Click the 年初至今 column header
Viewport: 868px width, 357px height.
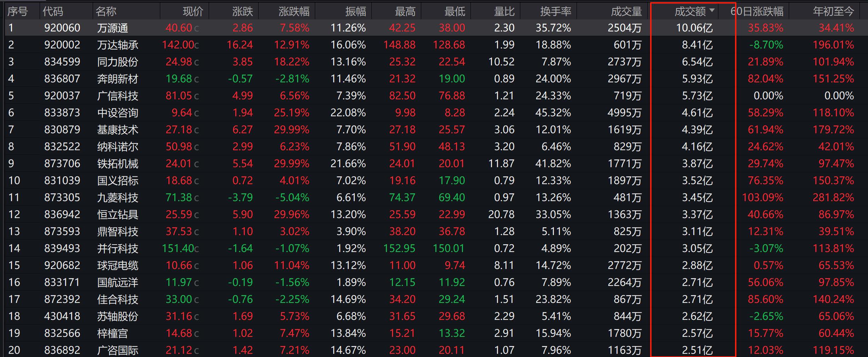[x=833, y=12]
